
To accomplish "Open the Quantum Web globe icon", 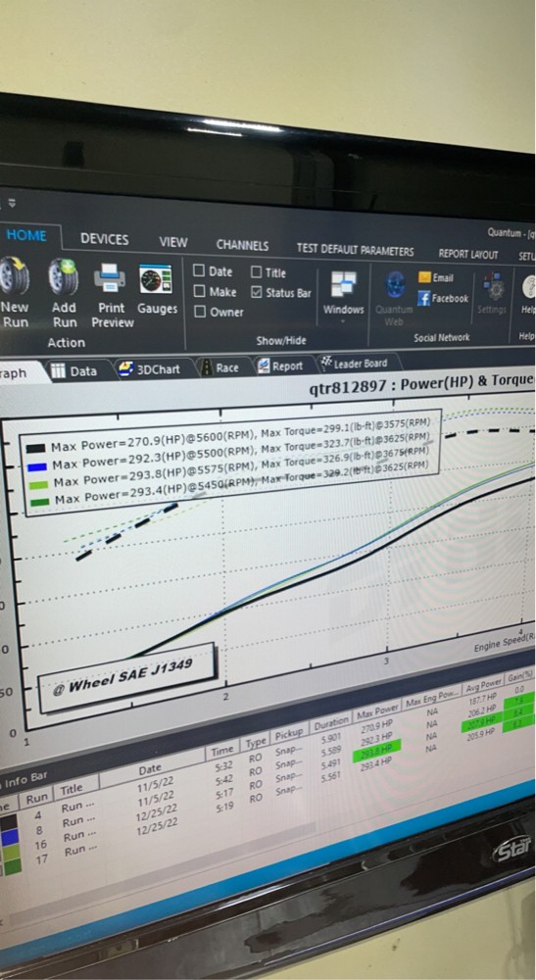I will 395,285.
